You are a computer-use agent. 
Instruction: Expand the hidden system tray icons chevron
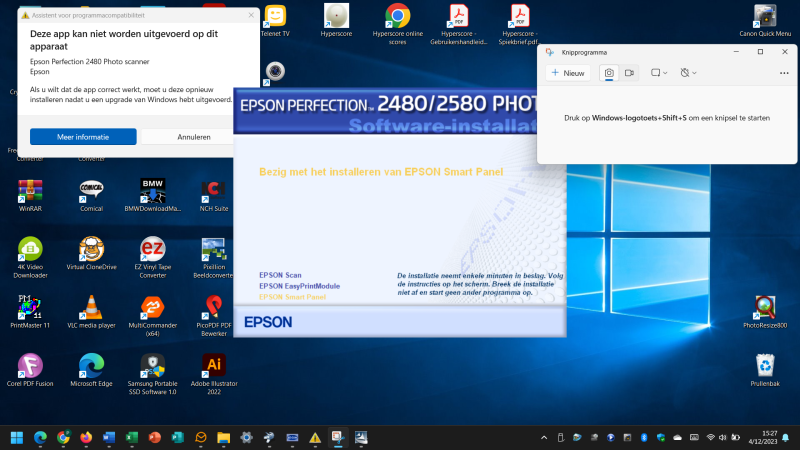click(544, 438)
